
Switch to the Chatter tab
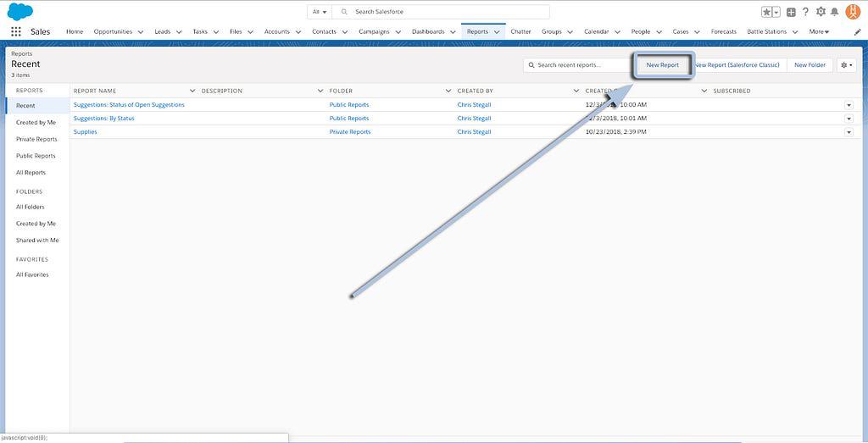pyautogui.click(x=520, y=31)
